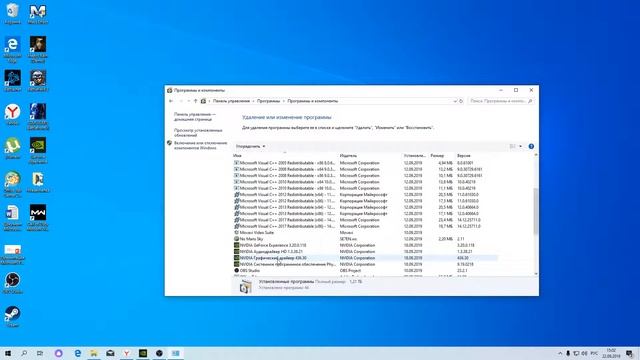Open NVIDIA app from the taskbar
Screen dimensions: 640x360
coord(143,353)
